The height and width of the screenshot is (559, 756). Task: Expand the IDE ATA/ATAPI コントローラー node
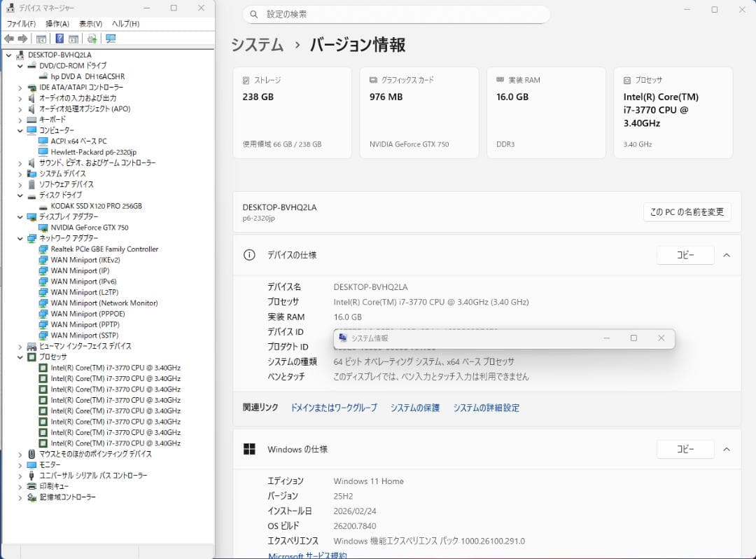pos(20,88)
